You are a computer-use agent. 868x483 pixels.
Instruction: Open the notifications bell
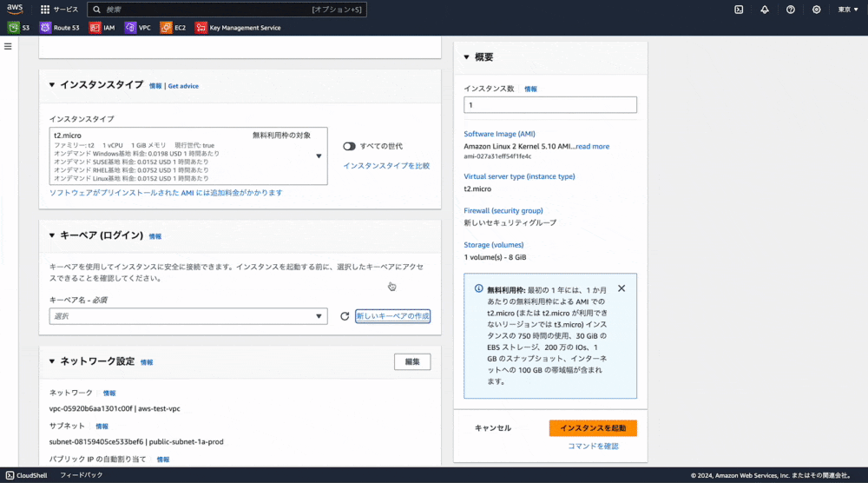(x=765, y=10)
